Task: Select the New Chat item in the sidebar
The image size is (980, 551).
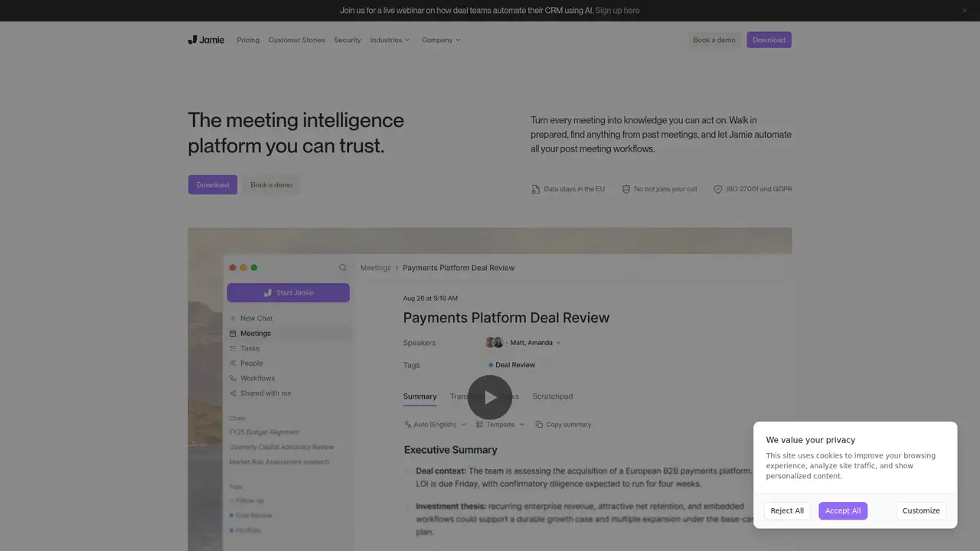Action: (x=289, y=318)
